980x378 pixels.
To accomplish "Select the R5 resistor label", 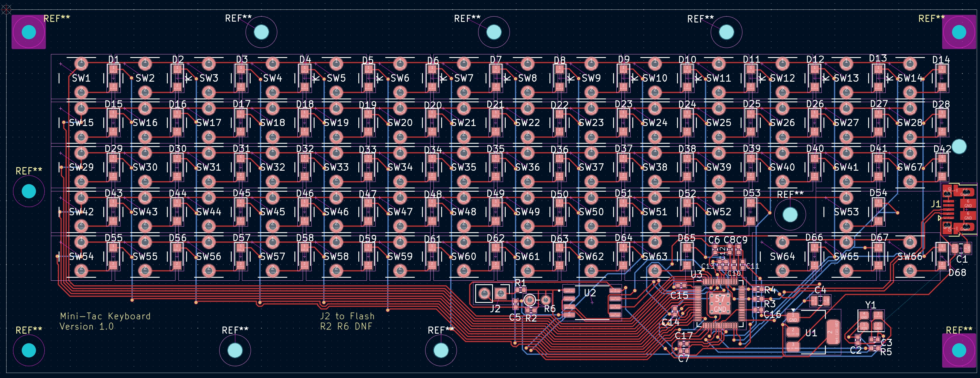I will coord(886,352).
